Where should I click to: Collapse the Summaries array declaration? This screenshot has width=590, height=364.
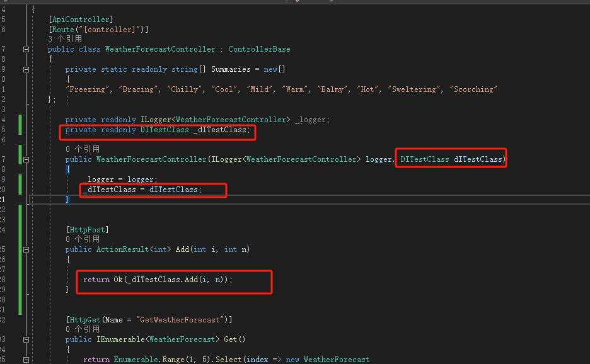tap(26, 69)
